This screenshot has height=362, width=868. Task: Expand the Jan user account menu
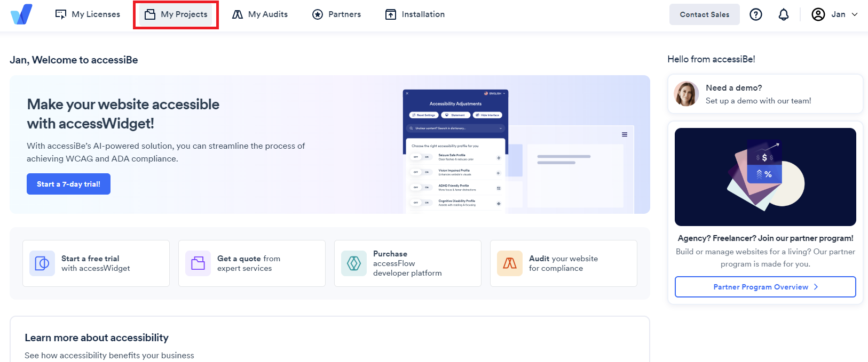(834, 14)
